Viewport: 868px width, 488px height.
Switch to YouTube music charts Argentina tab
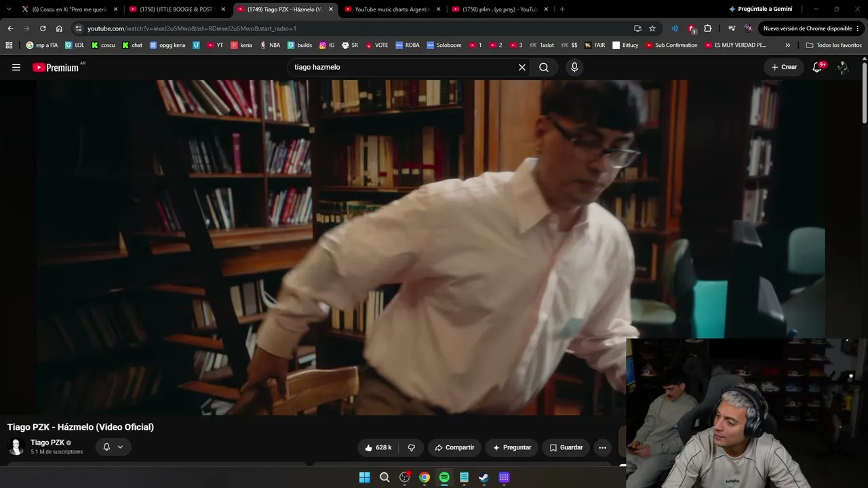pyautogui.click(x=391, y=9)
